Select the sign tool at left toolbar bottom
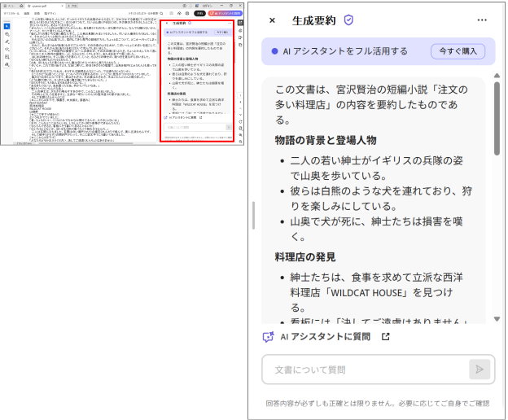Viewport: 508px width, 420px height. [7, 64]
